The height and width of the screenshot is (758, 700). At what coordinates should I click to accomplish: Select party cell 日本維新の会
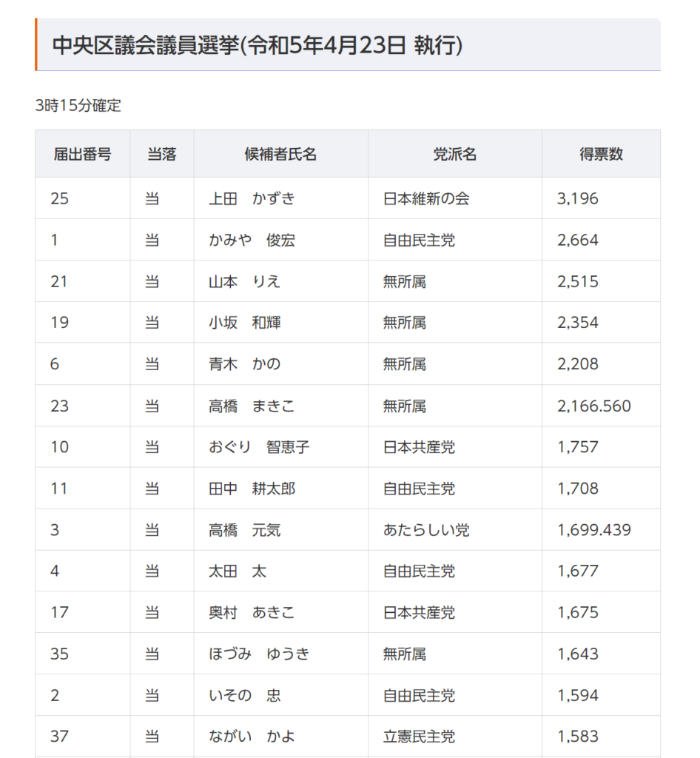pos(426,198)
